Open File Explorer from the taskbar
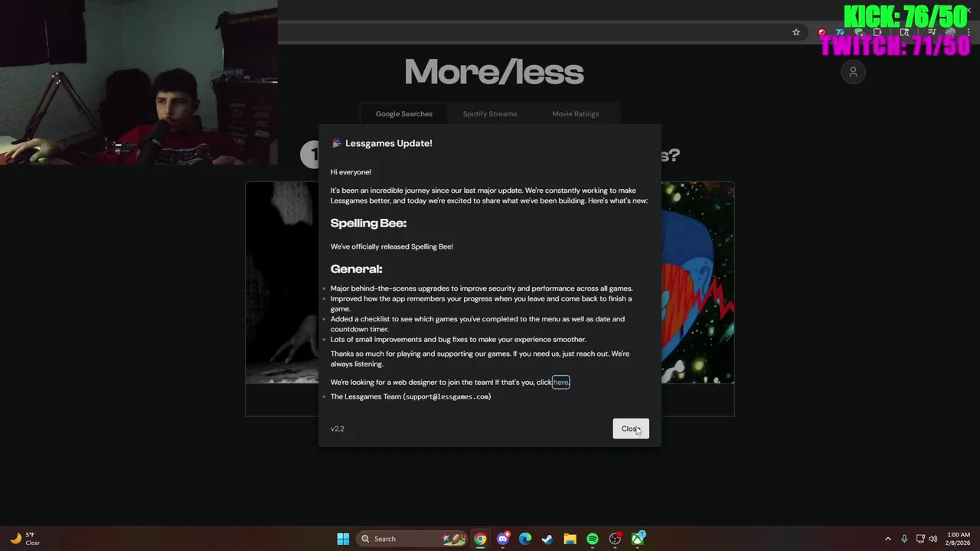Image resolution: width=980 pixels, height=551 pixels. point(570,539)
